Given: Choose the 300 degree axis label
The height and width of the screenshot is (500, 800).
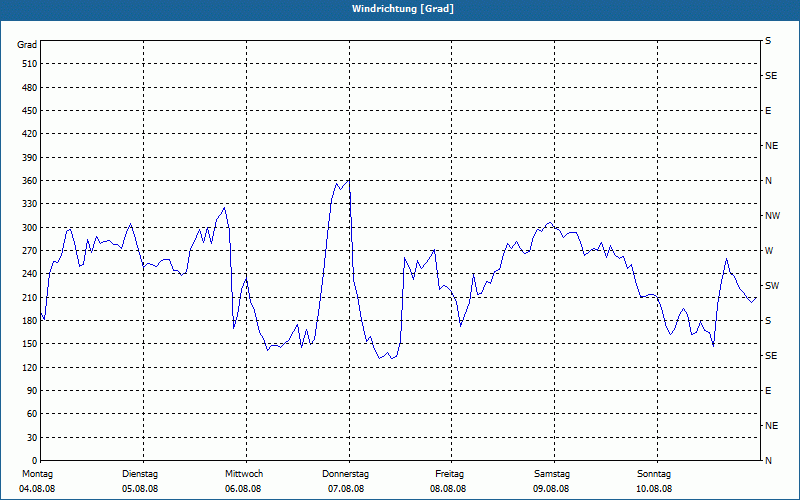Looking at the screenshot, I should pyautogui.click(x=29, y=228).
